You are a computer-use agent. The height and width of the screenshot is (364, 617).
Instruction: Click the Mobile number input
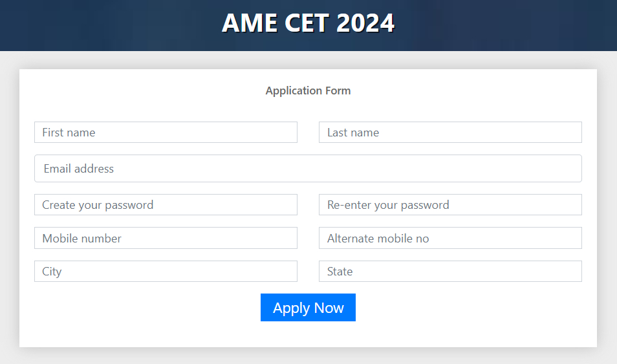166,238
